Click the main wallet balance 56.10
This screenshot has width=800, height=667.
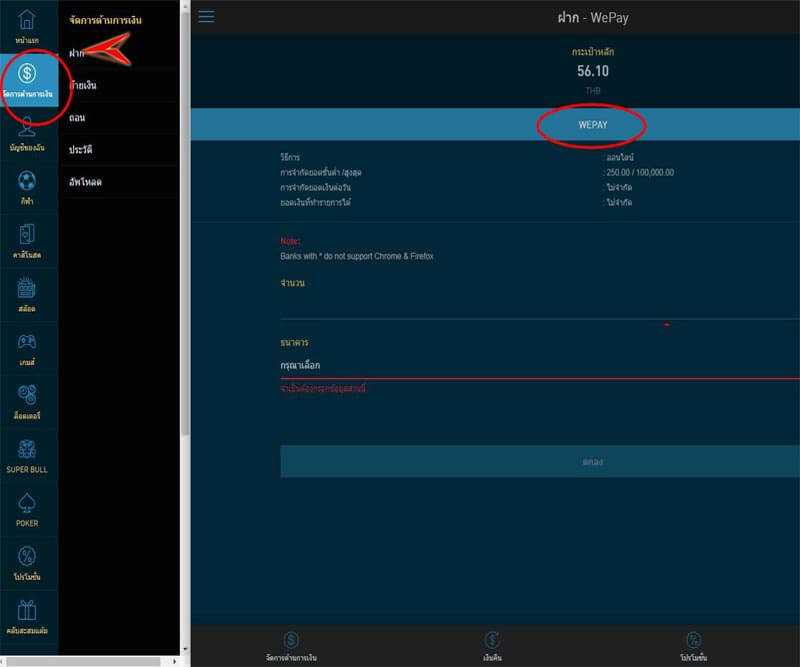[592, 71]
